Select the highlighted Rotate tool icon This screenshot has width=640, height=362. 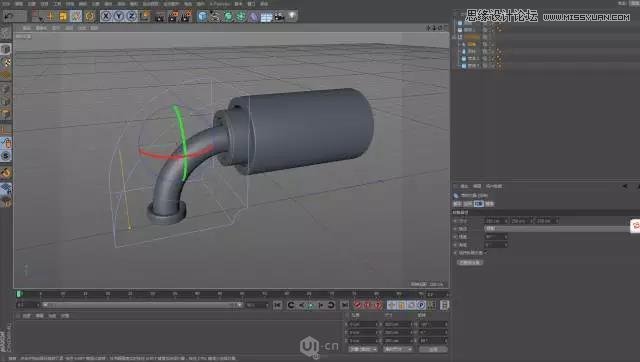click(x=76, y=16)
